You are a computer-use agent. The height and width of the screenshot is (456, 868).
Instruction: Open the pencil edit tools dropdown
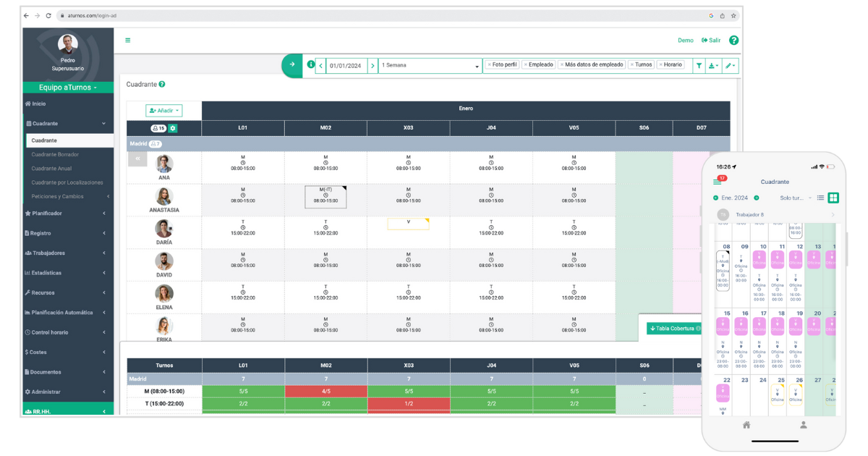730,65
